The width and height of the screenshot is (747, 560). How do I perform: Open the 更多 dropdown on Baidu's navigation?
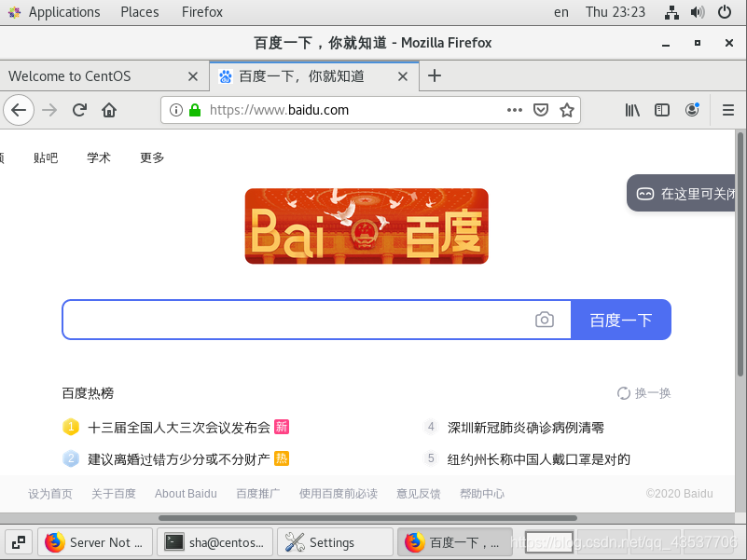pyautogui.click(x=151, y=157)
